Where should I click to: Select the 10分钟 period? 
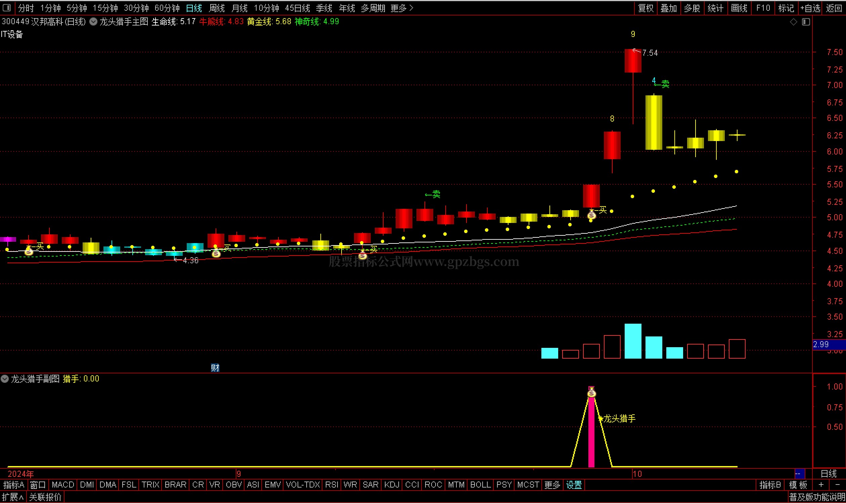click(266, 8)
